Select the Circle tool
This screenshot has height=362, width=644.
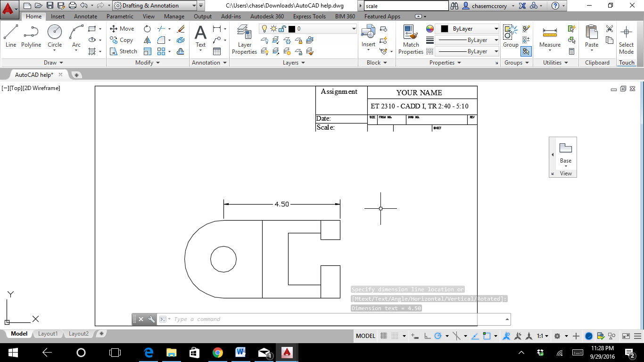54,34
